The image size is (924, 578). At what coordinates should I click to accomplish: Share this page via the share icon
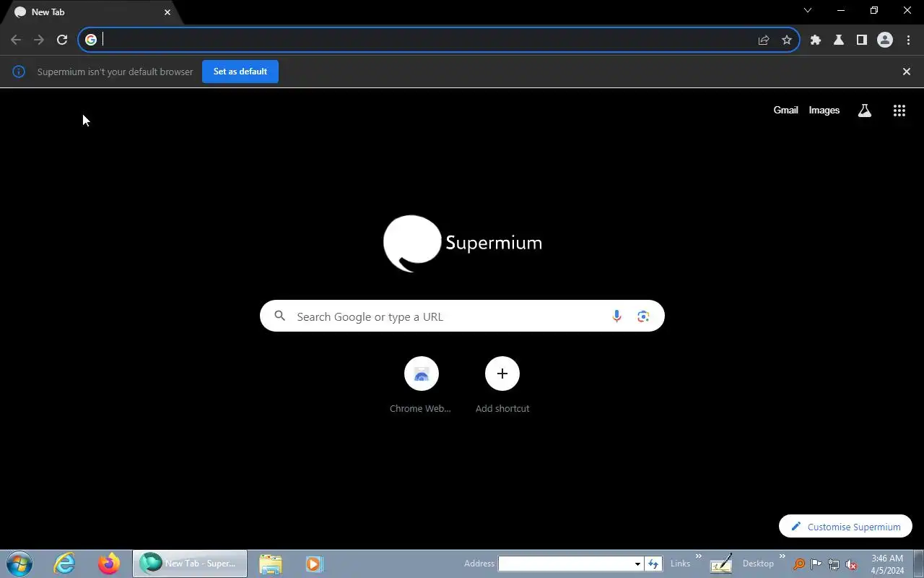coord(764,40)
